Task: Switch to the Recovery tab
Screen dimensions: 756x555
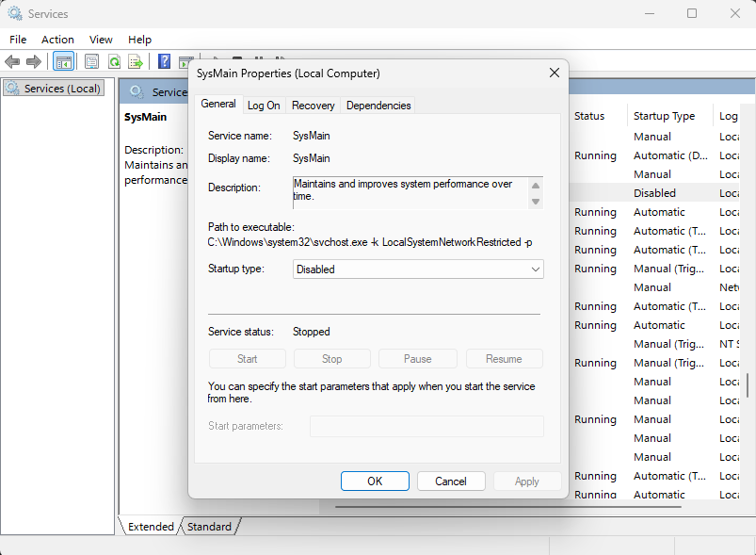Action: 313,106
